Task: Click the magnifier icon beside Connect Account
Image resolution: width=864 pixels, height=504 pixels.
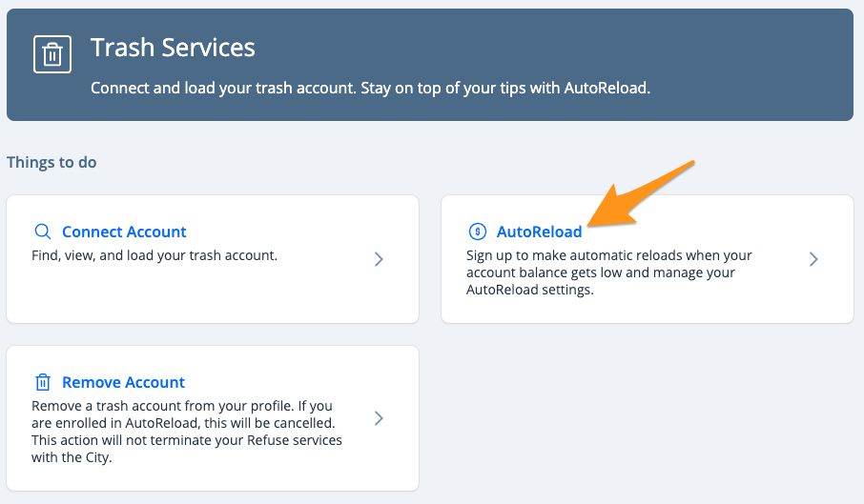Action: tap(43, 232)
